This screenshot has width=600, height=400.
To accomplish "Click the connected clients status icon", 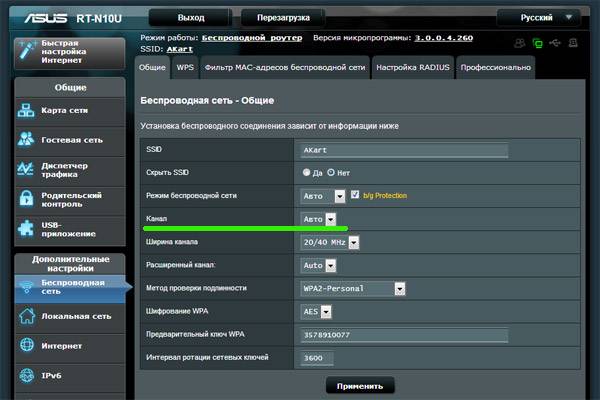I will pyautogui.click(x=520, y=43).
